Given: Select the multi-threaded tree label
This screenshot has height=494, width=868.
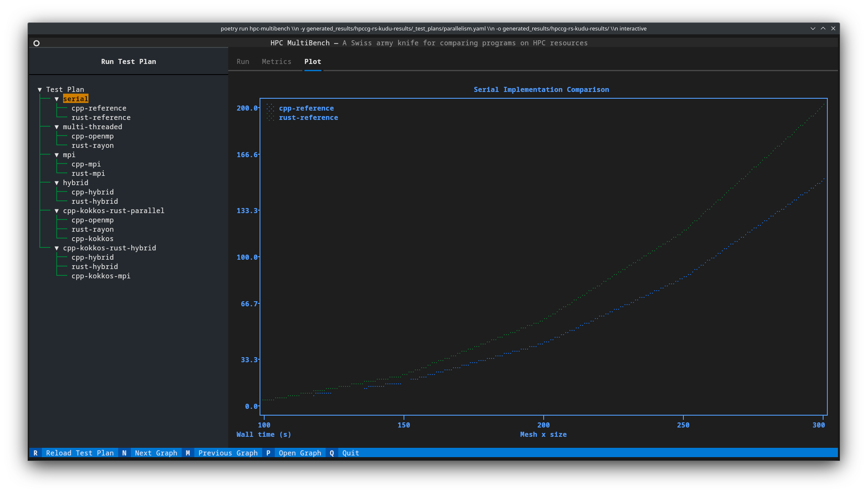Looking at the screenshot, I should coord(93,127).
